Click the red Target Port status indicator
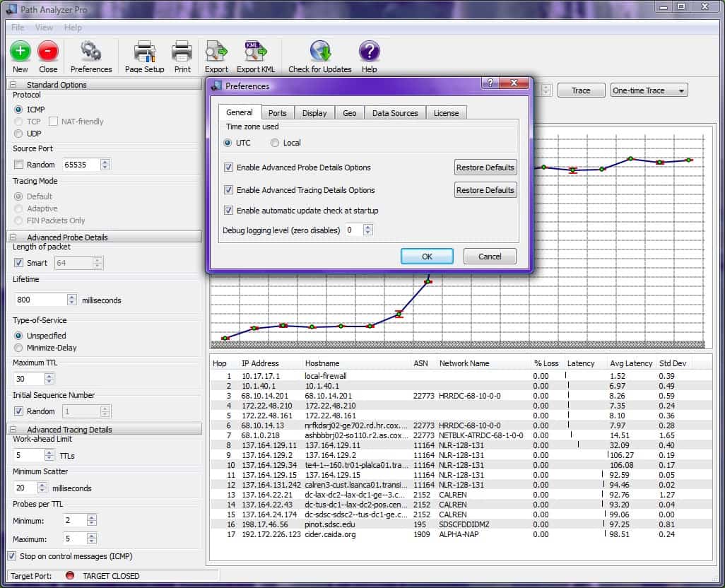 point(70,575)
